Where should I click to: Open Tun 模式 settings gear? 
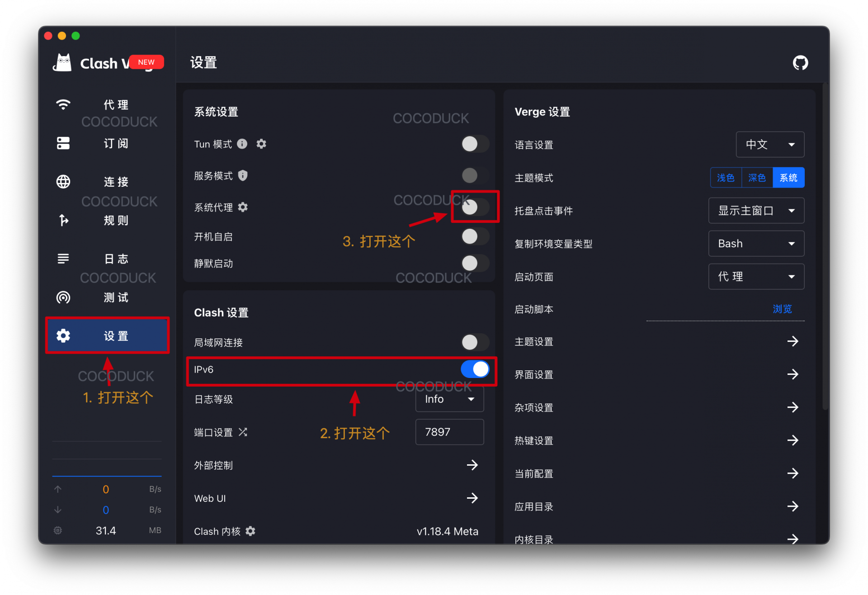[261, 144]
